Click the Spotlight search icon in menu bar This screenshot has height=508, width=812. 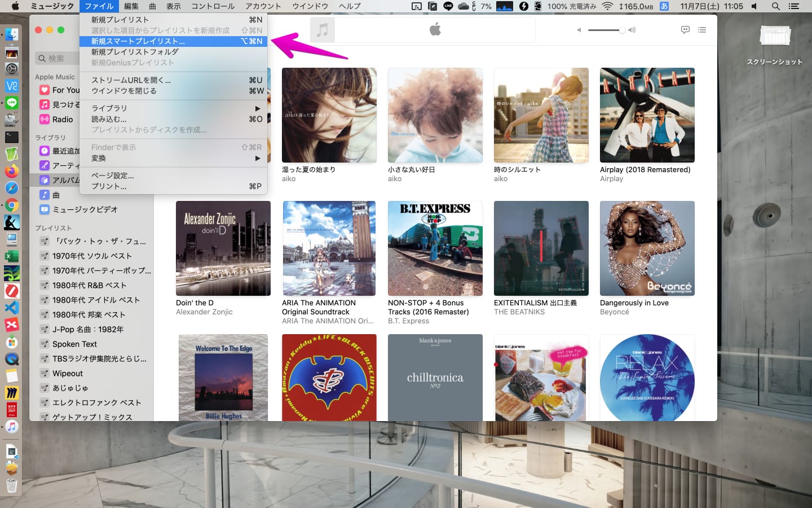(x=776, y=6)
